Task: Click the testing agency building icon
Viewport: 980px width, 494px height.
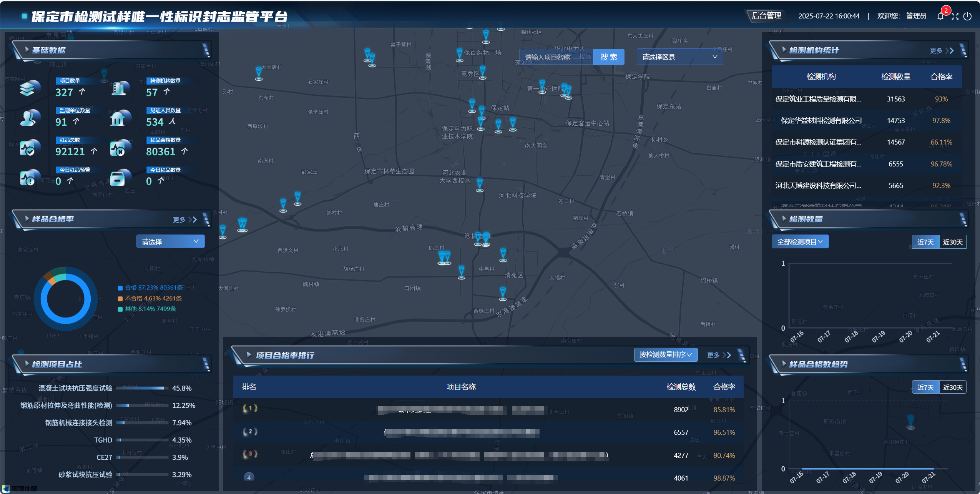Action: tap(120, 88)
